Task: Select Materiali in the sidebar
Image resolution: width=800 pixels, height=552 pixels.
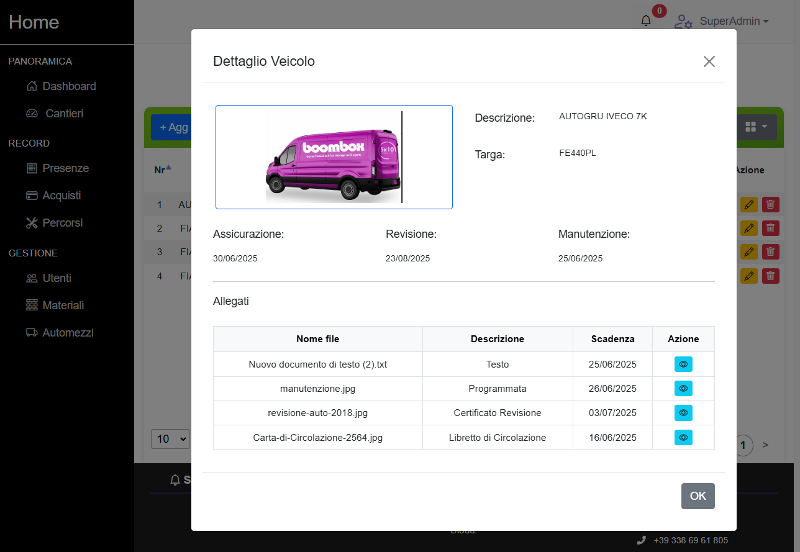Action: pyautogui.click(x=62, y=305)
